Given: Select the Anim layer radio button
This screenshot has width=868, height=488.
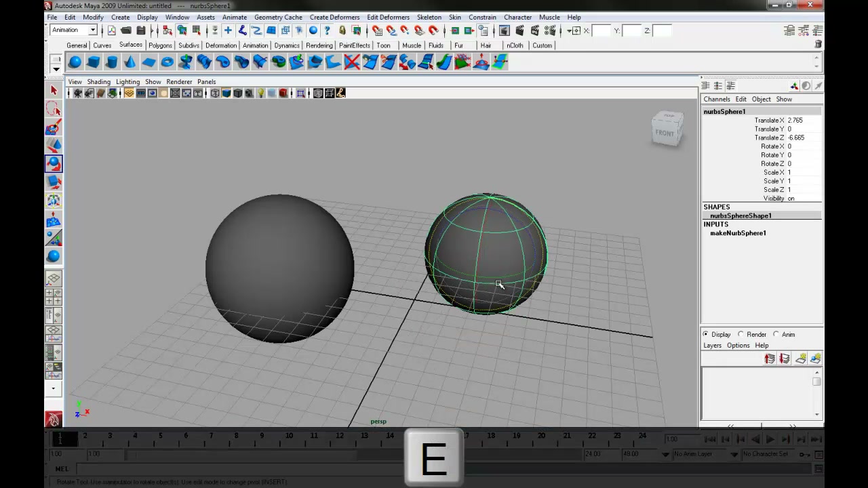Looking at the screenshot, I should (x=776, y=334).
